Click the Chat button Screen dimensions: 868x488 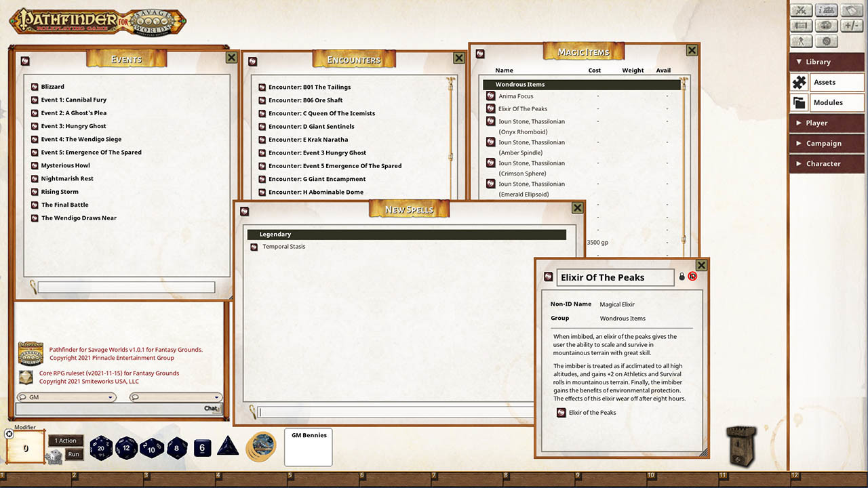211,409
